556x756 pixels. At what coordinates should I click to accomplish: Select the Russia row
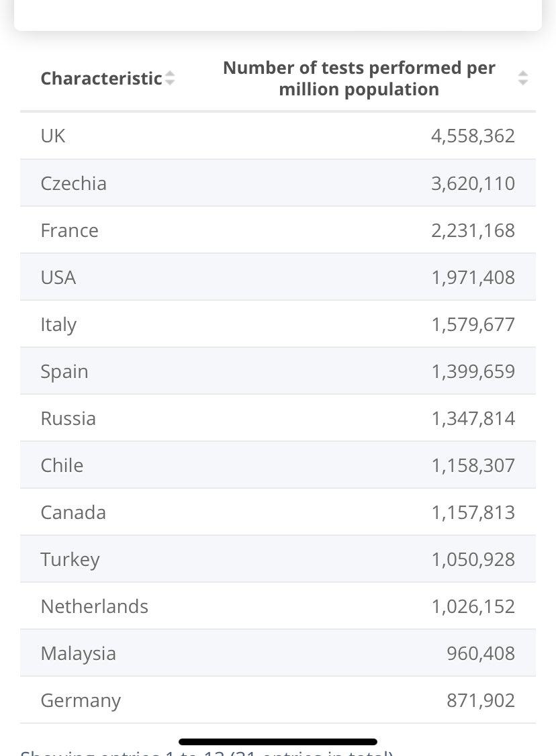(x=278, y=418)
